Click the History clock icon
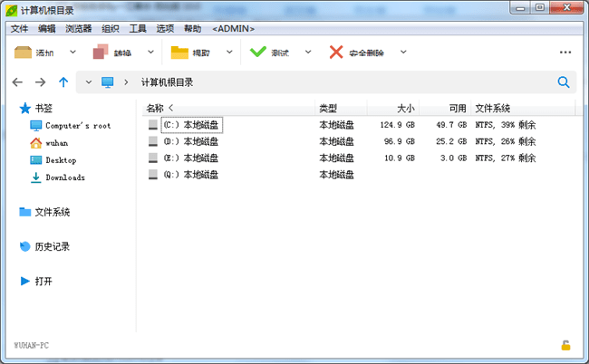This screenshot has height=364, width=589. pyautogui.click(x=24, y=246)
